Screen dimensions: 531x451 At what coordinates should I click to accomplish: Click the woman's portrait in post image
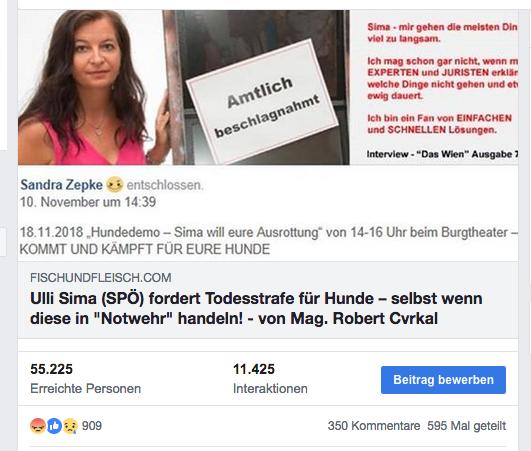(x=91, y=87)
